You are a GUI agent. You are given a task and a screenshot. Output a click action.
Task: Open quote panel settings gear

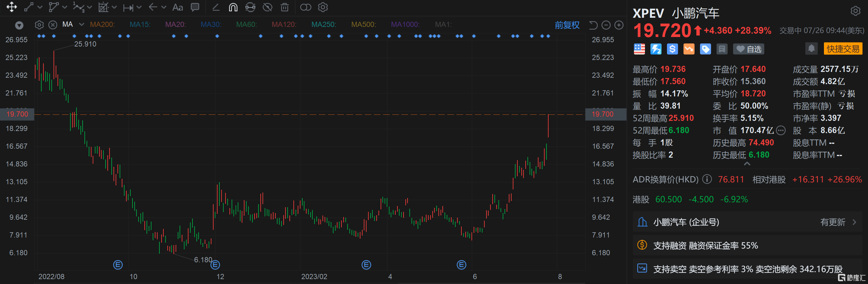point(855,11)
